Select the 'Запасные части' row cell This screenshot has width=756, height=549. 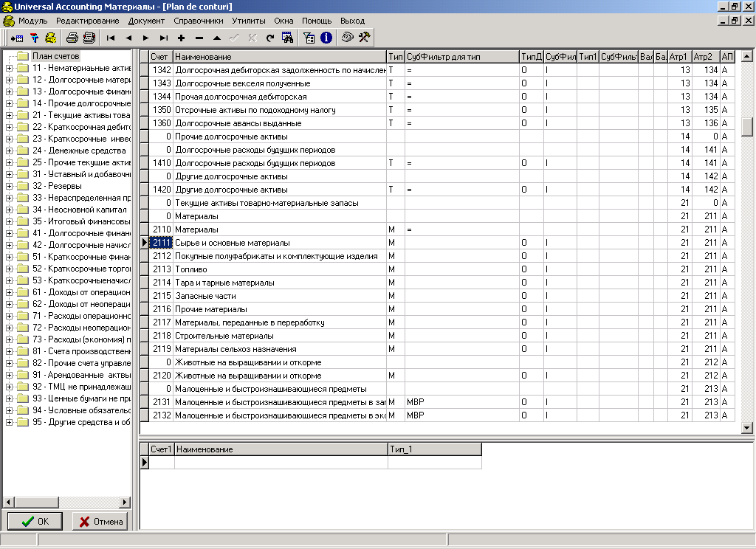[280, 296]
